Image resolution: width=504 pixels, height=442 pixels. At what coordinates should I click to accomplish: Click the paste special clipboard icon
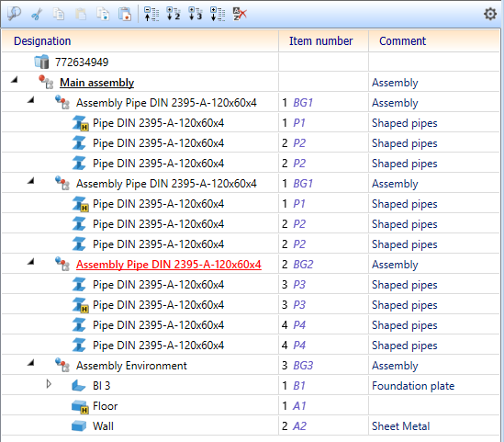coord(125,14)
